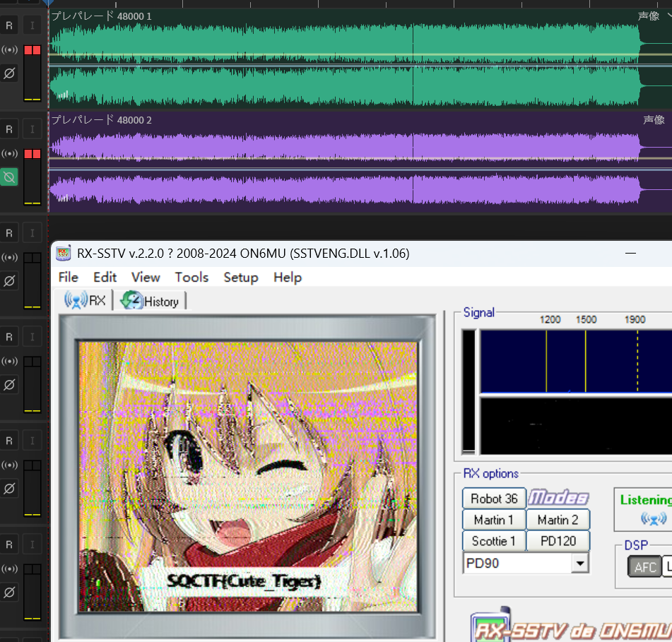
Task: Click track name プレパレード 48000 2
Action: (101, 120)
